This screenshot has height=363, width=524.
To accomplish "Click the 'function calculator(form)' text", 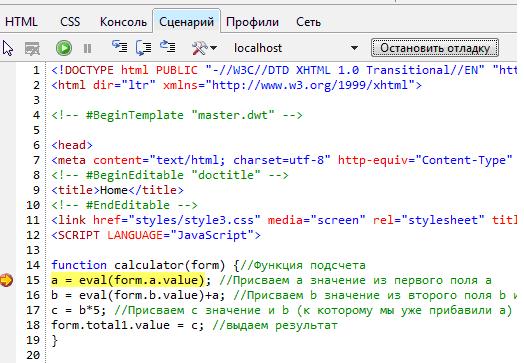I will coord(138,265).
